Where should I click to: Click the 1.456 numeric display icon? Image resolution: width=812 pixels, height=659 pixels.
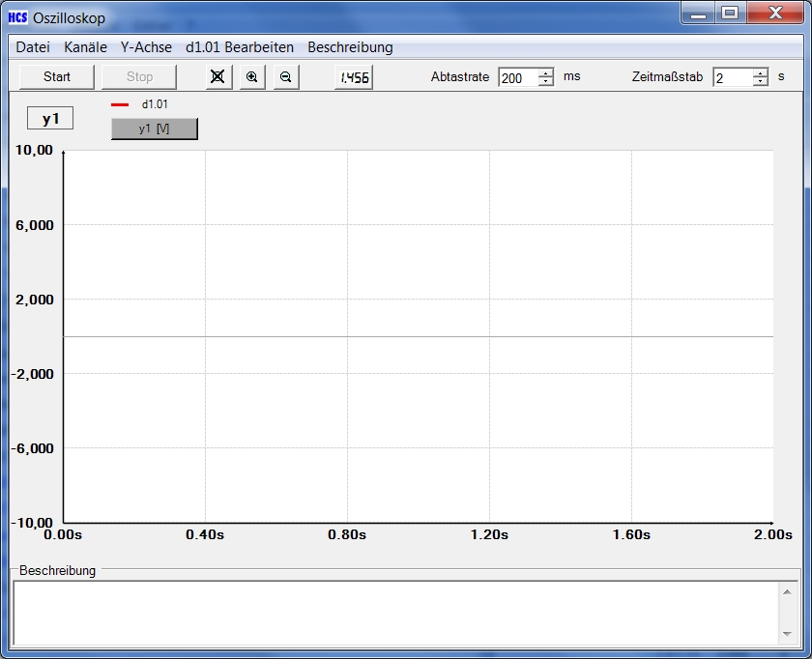coord(352,76)
